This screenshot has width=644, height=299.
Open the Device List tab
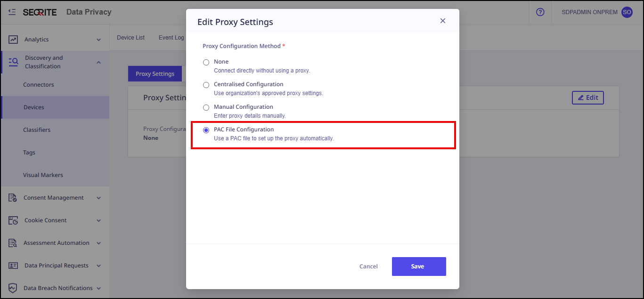(130, 38)
